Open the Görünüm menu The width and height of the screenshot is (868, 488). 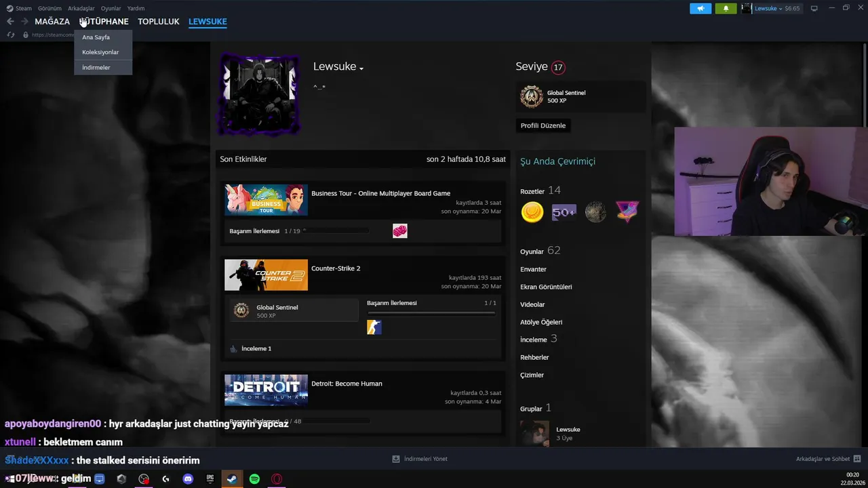[x=50, y=8]
